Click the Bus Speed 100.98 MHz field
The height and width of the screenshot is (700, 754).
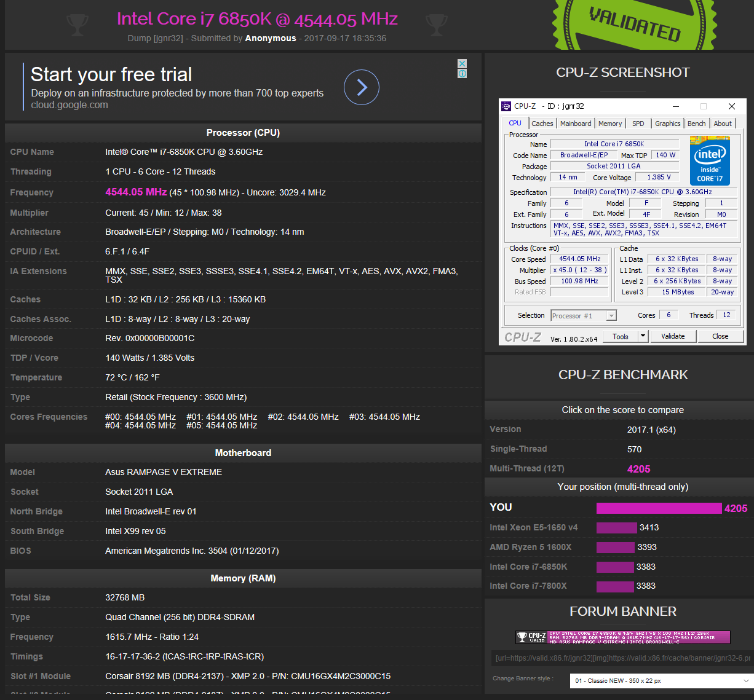click(580, 281)
